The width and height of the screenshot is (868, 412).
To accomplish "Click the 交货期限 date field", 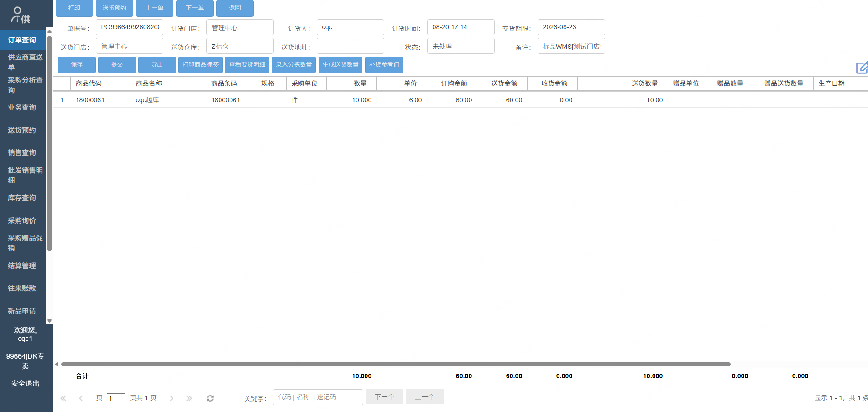I will coord(571,27).
